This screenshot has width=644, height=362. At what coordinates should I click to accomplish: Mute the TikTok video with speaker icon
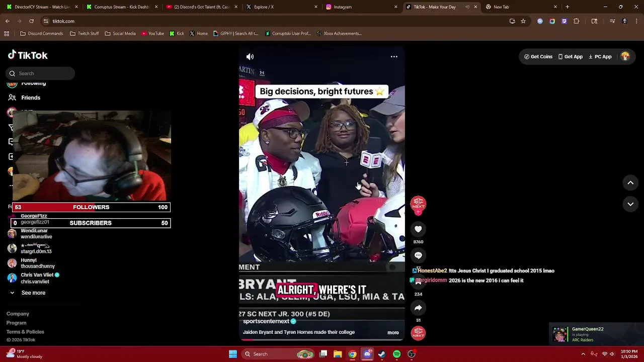250,57
